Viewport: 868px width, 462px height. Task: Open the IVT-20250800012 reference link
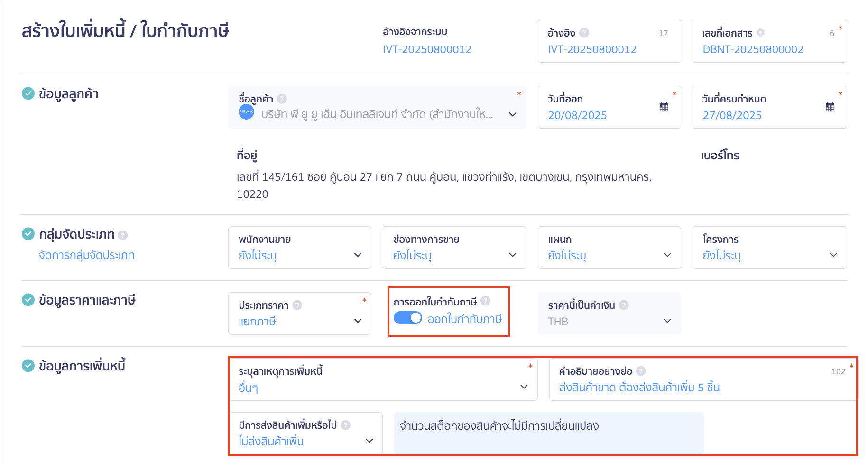coord(427,49)
